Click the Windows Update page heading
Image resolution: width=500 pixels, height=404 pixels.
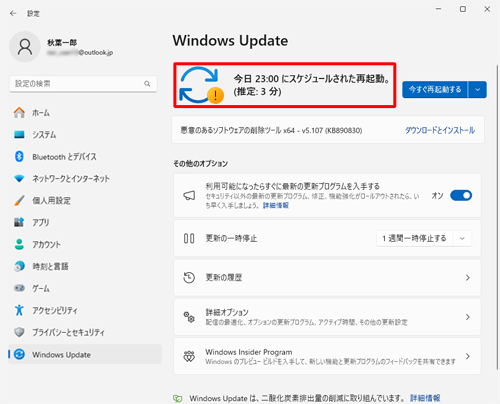coord(230,41)
